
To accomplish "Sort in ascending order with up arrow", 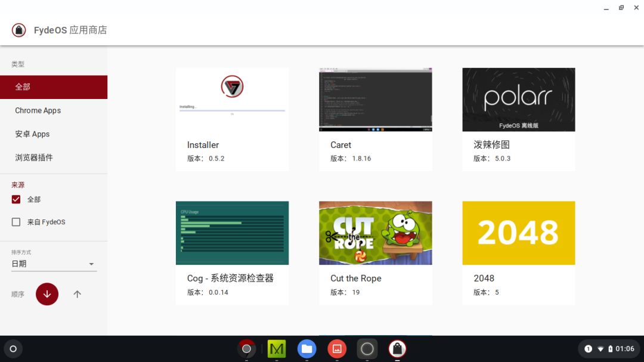I will tap(77, 294).
